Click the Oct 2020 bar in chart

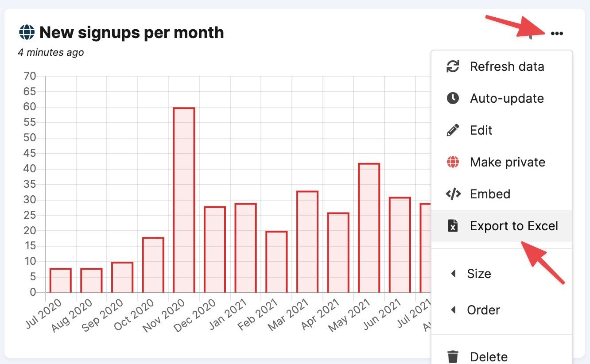[153, 265]
